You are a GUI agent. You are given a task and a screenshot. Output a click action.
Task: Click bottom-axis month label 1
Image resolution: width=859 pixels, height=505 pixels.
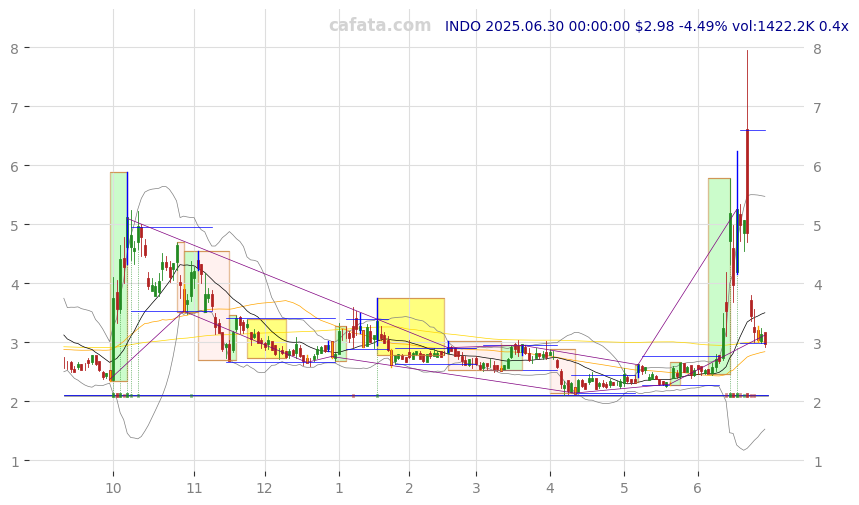(339, 488)
